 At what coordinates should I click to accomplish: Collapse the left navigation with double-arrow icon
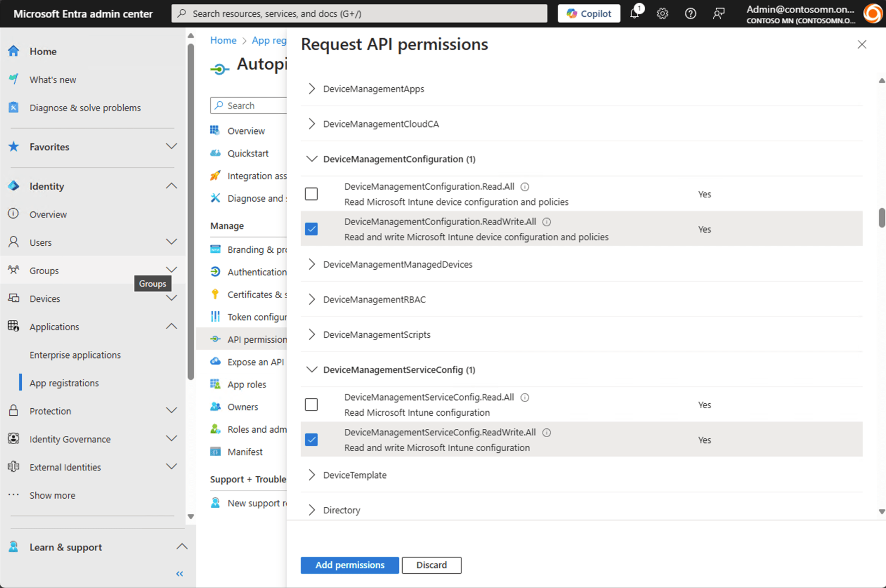tap(179, 574)
